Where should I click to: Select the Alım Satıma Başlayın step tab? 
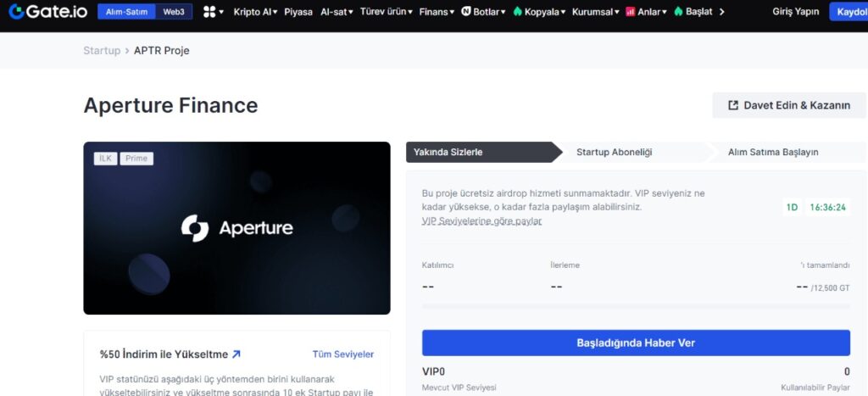(x=773, y=152)
